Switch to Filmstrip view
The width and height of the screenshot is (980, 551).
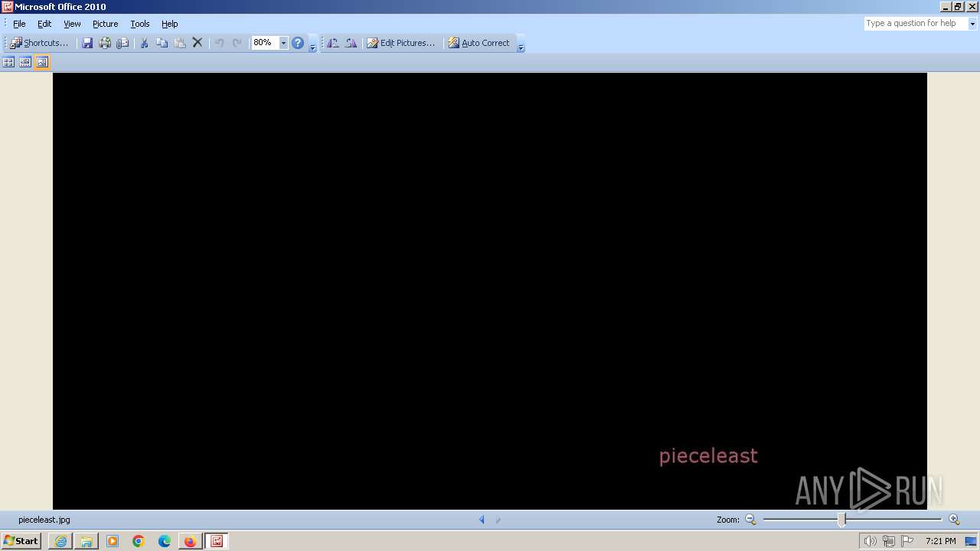point(25,62)
